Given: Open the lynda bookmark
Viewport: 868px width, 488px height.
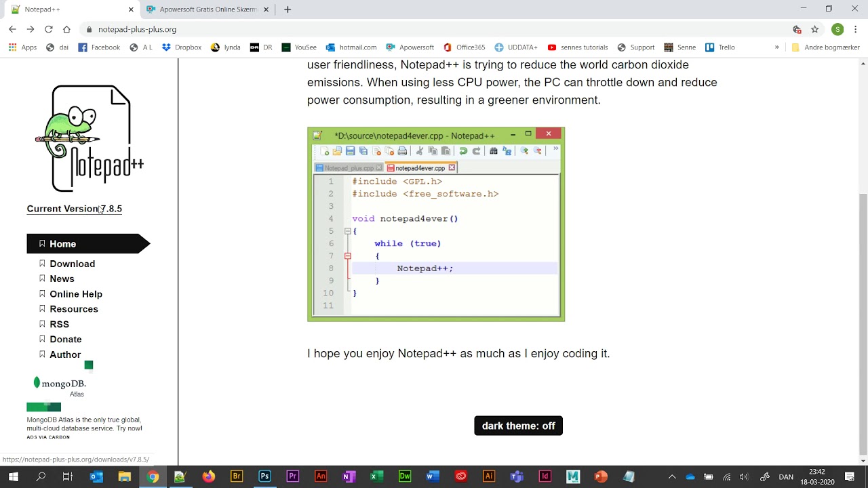Looking at the screenshot, I should (225, 47).
